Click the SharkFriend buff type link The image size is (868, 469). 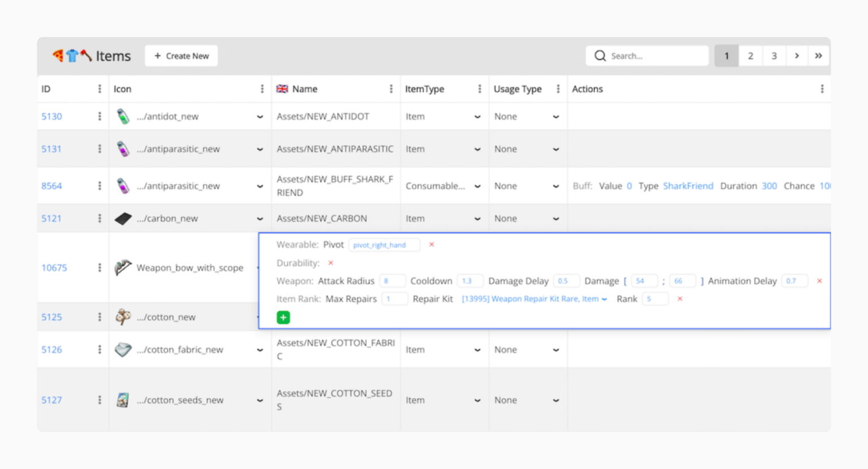click(x=688, y=185)
